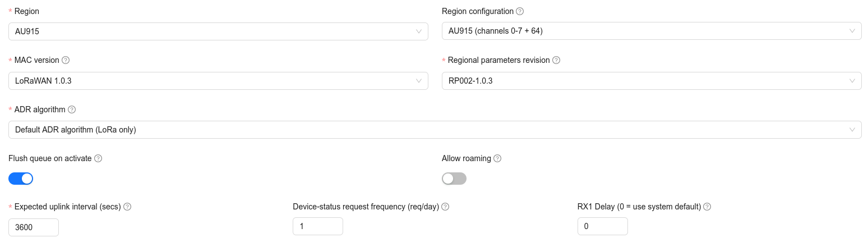Click Allow roaming help icon

[x=497, y=158]
